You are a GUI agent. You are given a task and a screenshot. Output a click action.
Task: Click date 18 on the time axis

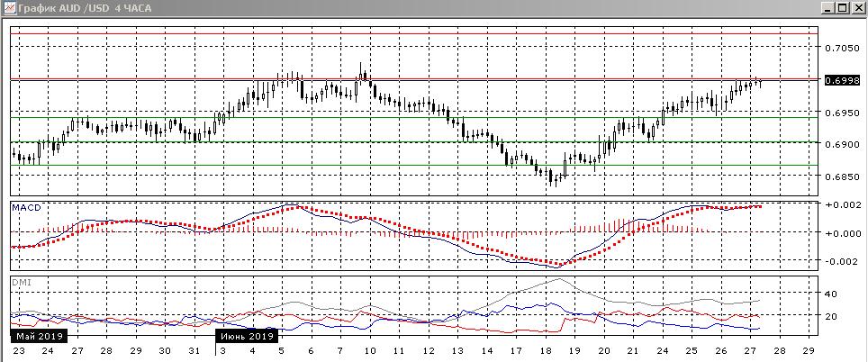(546, 350)
